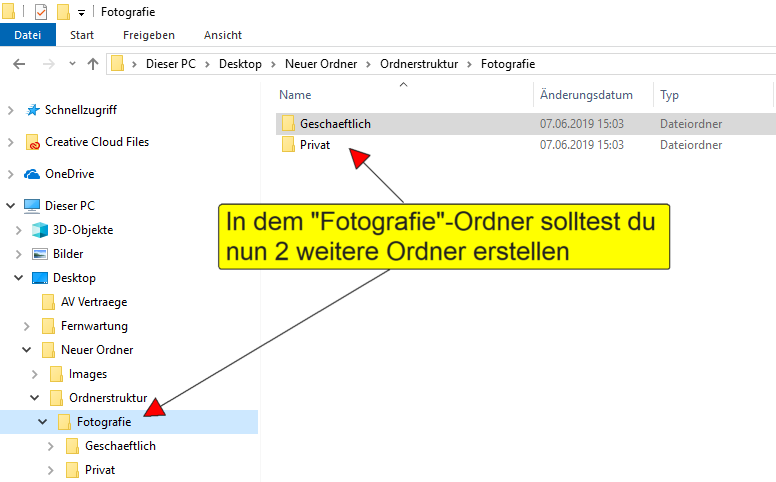Select the Privat folder icon in file list
This screenshot has height=482, width=776.
289,145
